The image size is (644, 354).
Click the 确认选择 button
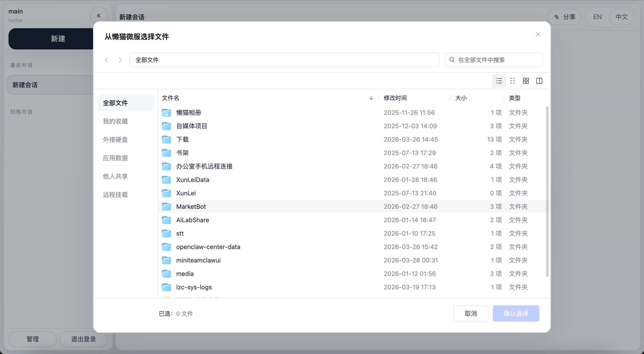pyautogui.click(x=516, y=313)
